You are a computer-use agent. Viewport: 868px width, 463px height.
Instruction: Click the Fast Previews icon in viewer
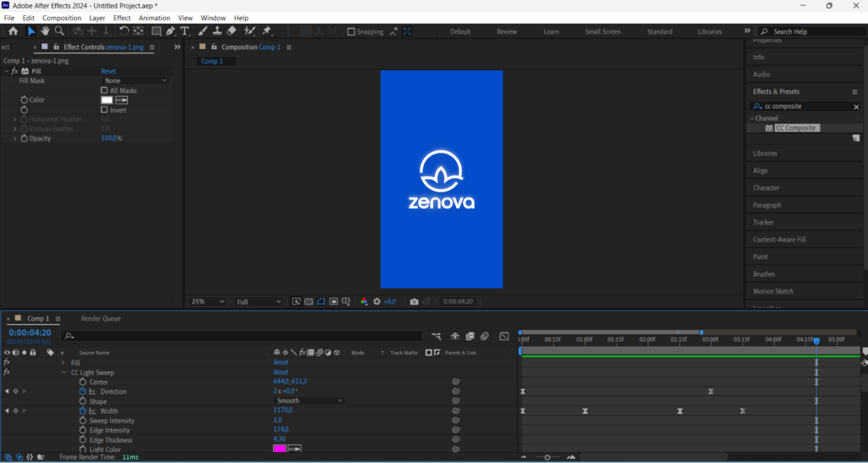pyautogui.click(x=296, y=302)
